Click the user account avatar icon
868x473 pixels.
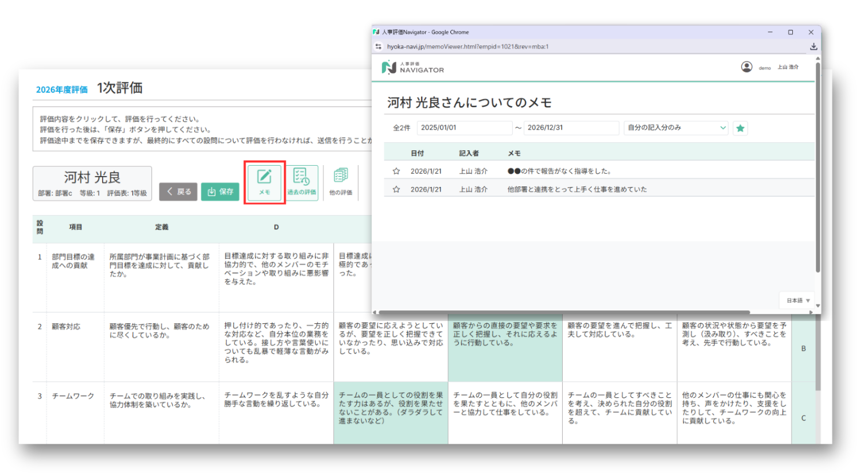pyautogui.click(x=746, y=67)
